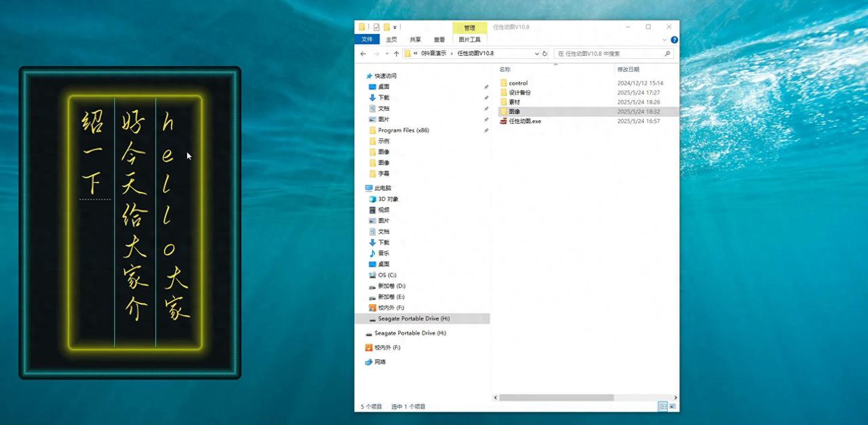This screenshot has height=425, width=868.
Task: Switch to large icons view
Action: click(x=673, y=406)
